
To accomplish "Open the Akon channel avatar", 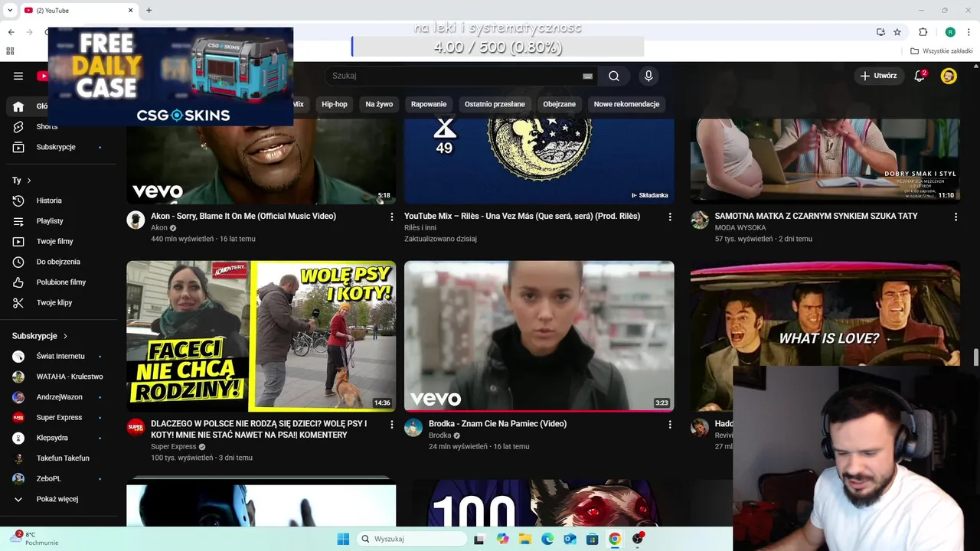I will click(x=136, y=220).
